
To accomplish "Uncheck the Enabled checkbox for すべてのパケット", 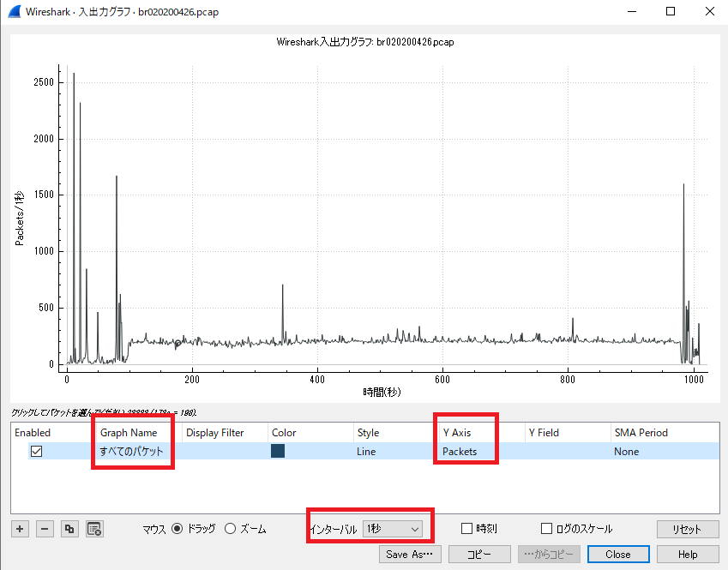I will point(36,451).
